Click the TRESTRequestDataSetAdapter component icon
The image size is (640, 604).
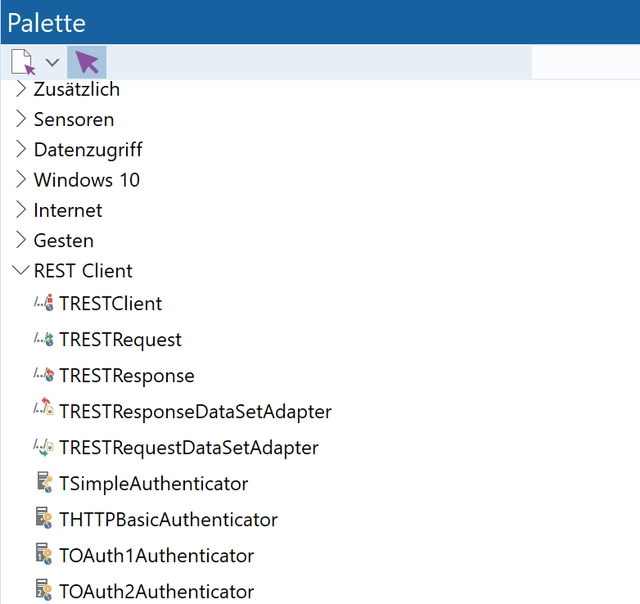coord(43,447)
